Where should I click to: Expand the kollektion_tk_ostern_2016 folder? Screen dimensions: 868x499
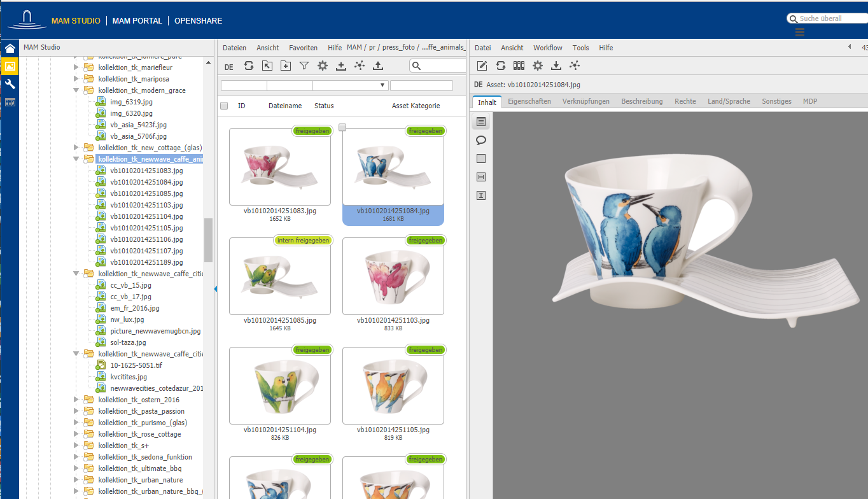click(x=76, y=400)
